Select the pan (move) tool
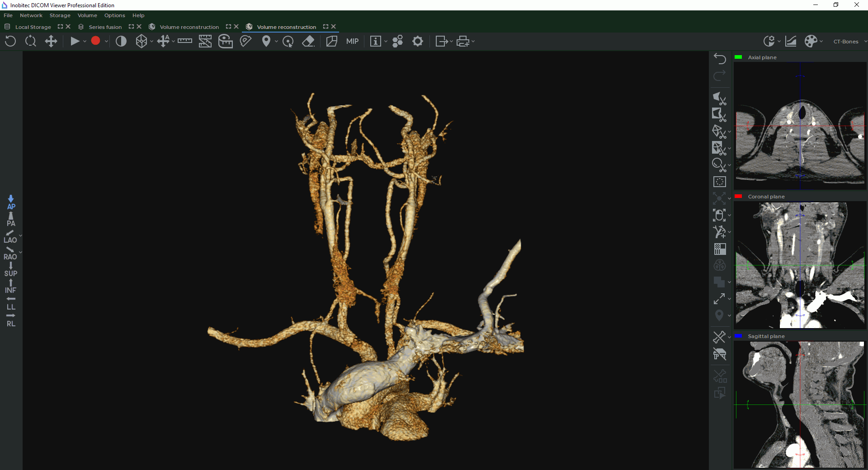 coord(51,42)
